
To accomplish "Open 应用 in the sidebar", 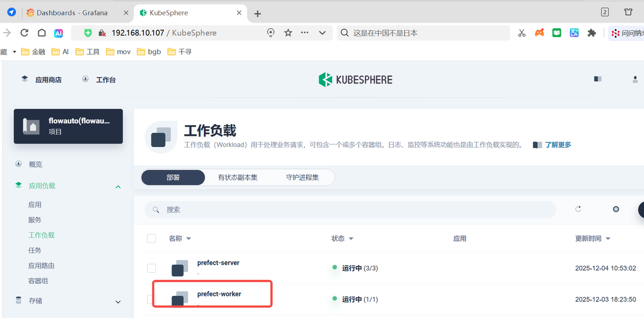I will point(35,205).
